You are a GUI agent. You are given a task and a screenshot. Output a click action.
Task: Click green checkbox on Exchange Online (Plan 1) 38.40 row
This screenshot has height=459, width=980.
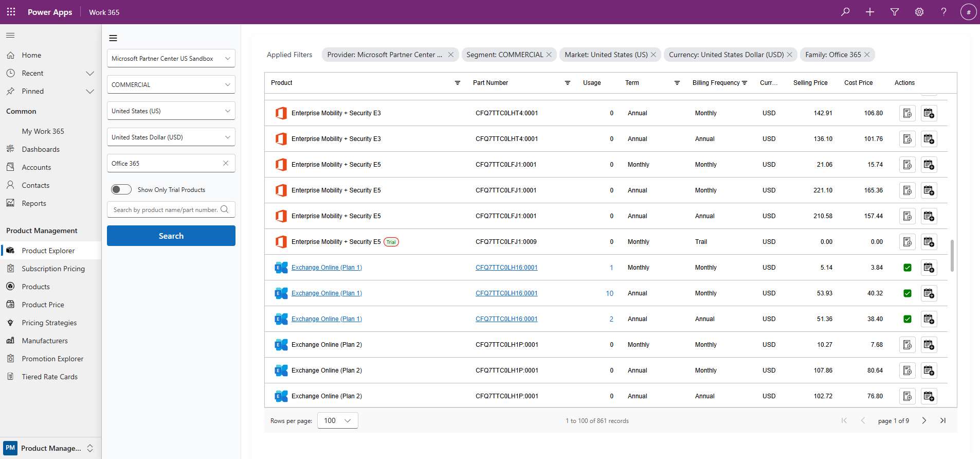click(x=908, y=319)
